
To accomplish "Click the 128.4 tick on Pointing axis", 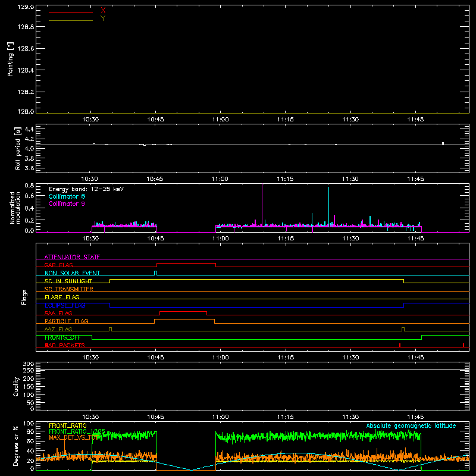I will [x=26, y=70].
